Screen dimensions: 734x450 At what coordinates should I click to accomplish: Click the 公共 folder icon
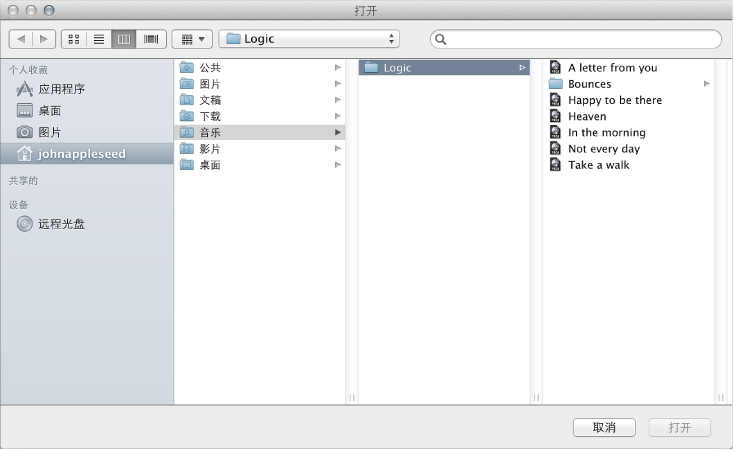(x=187, y=67)
